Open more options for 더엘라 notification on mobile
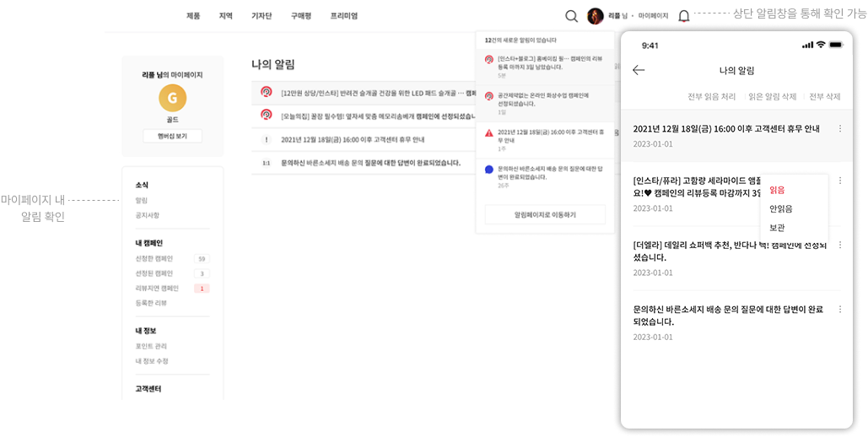 (x=839, y=245)
